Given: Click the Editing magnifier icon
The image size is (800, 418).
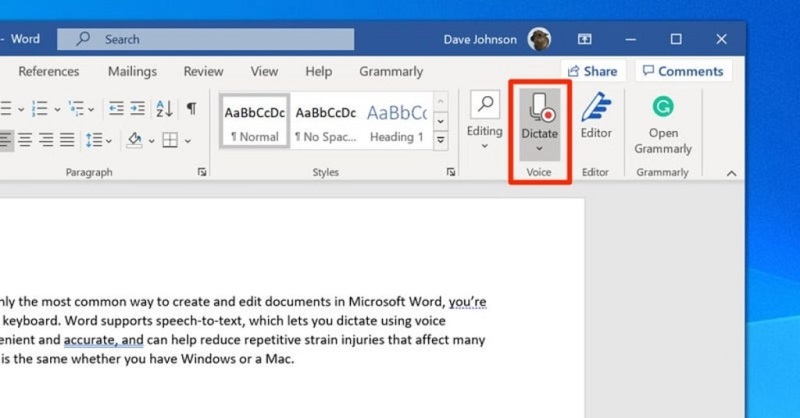Looking at the screenshot, I should [x=485, y=105].
